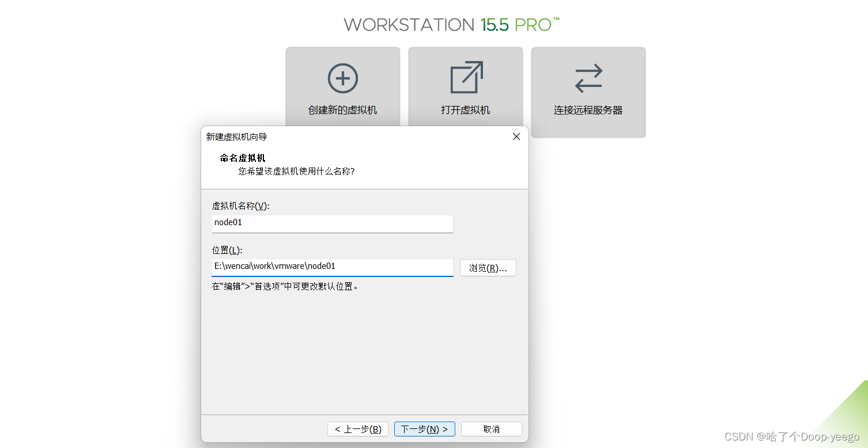Click the 您希望该虚拟机使用什么名称 text
The image size is (868, 448).
pyautogui.click(x=296, y=171)
